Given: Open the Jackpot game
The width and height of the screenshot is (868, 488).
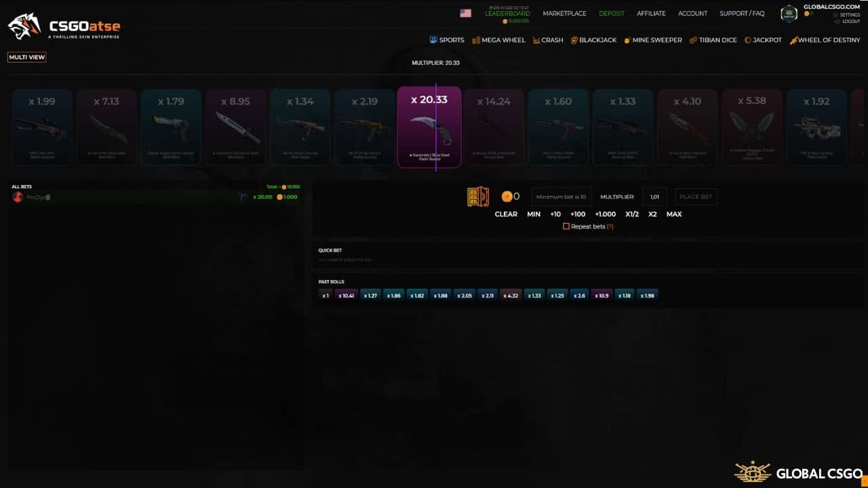Looking at the screenshot, I should pos(763,40).
